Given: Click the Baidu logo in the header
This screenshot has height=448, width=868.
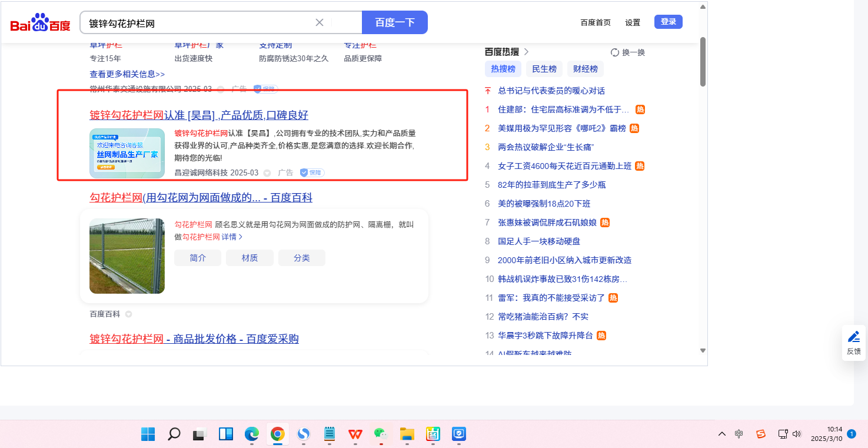Looking at the screenshot, I should (40, 23).
